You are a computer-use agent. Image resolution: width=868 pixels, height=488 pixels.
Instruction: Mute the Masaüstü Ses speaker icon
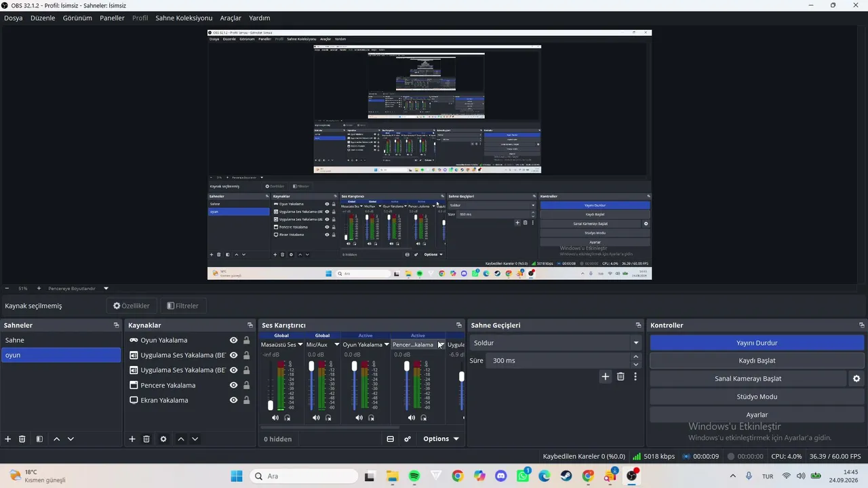tap(275, 418)
